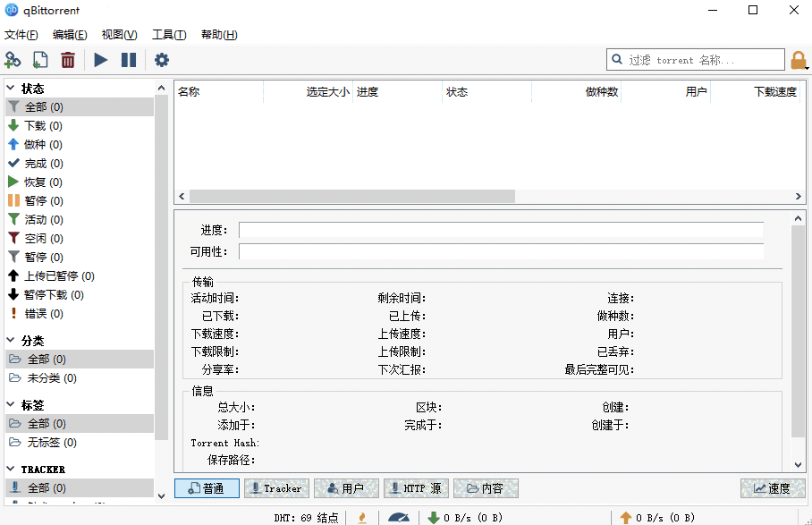Viewport: 812px width, 525px height.
Task: Switch to the Tracker tab
Action: click(275, 487)
